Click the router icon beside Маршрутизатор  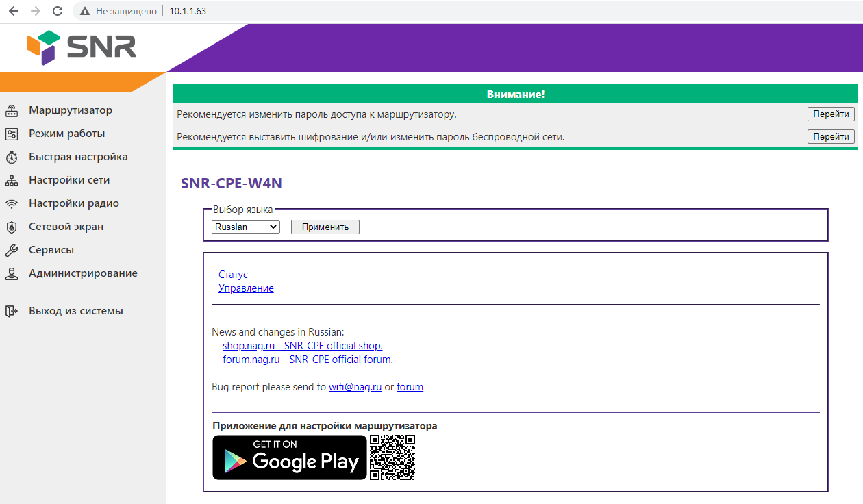(11, 111)
